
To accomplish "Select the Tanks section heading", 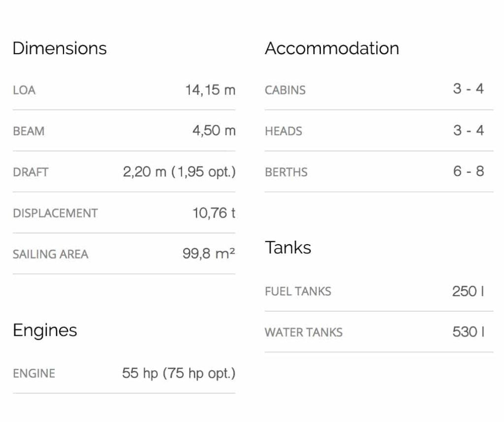I will [x=288, y=247].
